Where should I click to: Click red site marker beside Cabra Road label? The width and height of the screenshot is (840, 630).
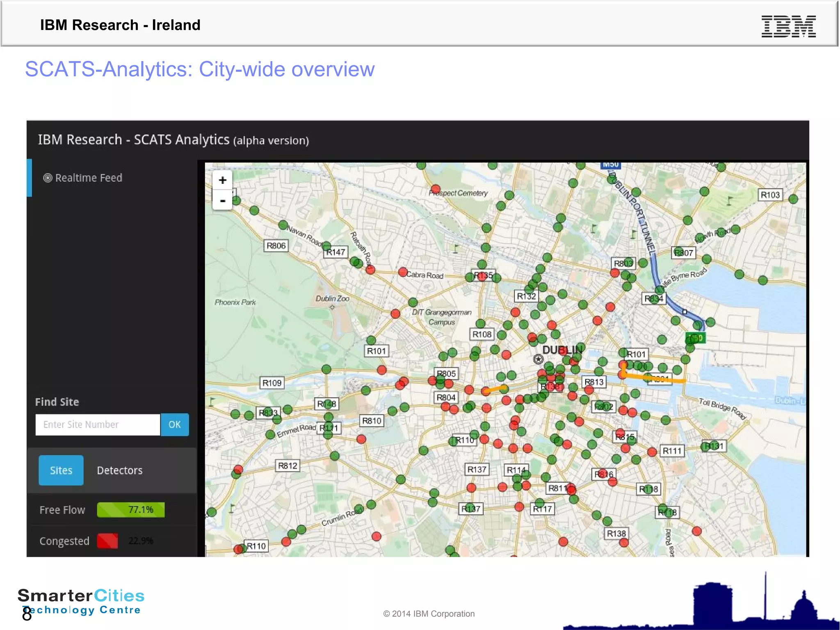[403, 272]
